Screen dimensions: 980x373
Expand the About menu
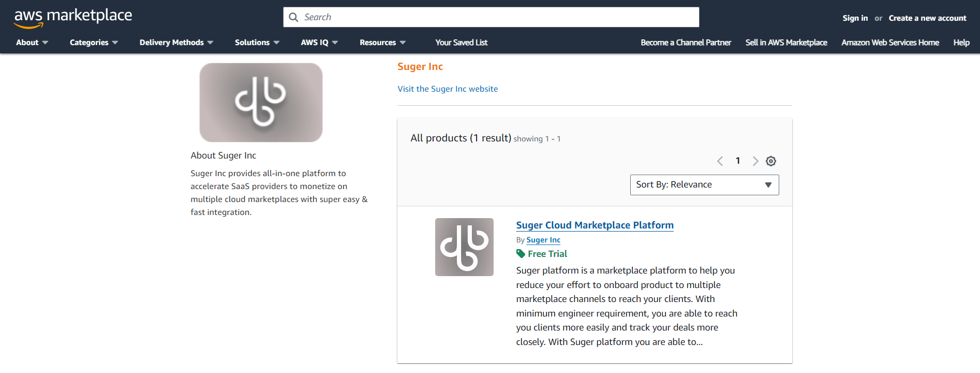pyautogui.click(x=32, y=42)
